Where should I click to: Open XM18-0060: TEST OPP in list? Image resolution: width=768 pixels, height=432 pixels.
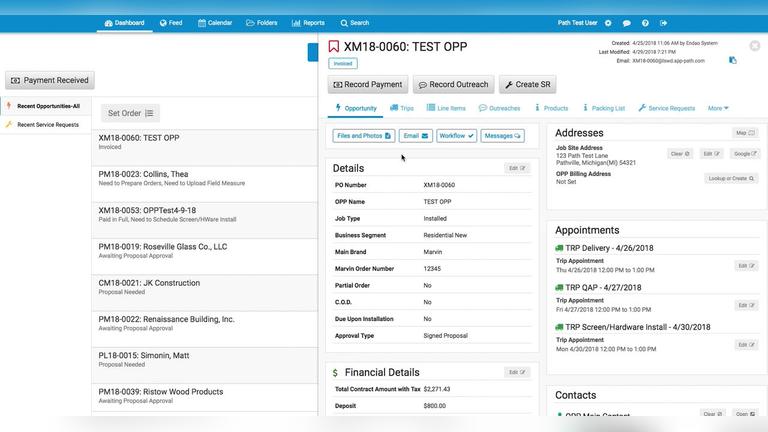(205, 147)
